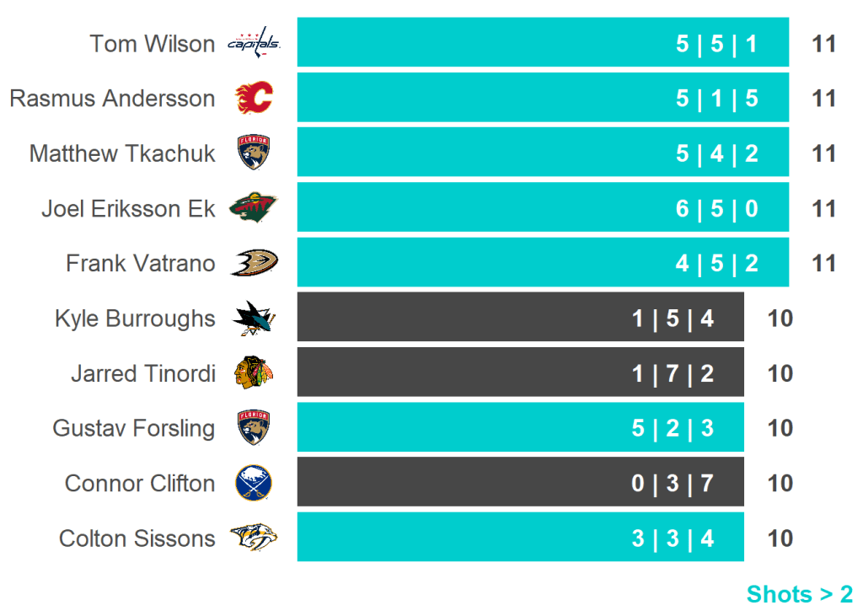This screenshot has height=616, width=863.
Task: Click the Chicago Blackhawks logo
Action: point(254,373)
